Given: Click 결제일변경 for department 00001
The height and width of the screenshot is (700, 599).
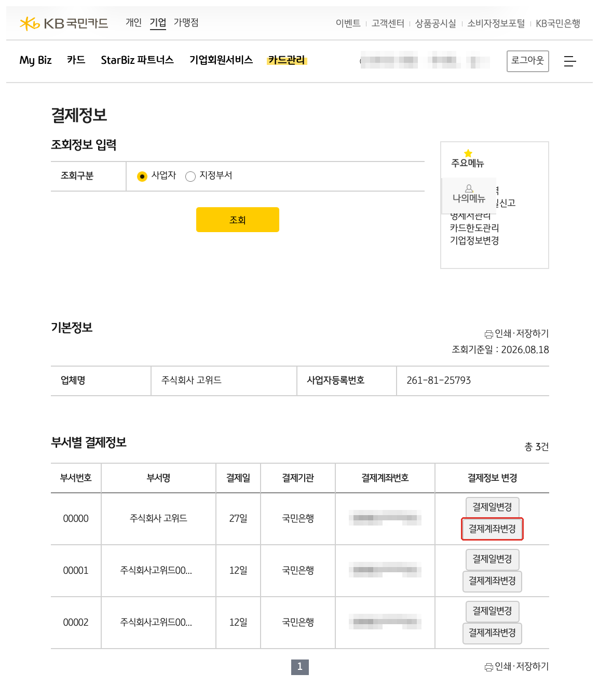Looking at the screenshot, I should pos(492,559).
